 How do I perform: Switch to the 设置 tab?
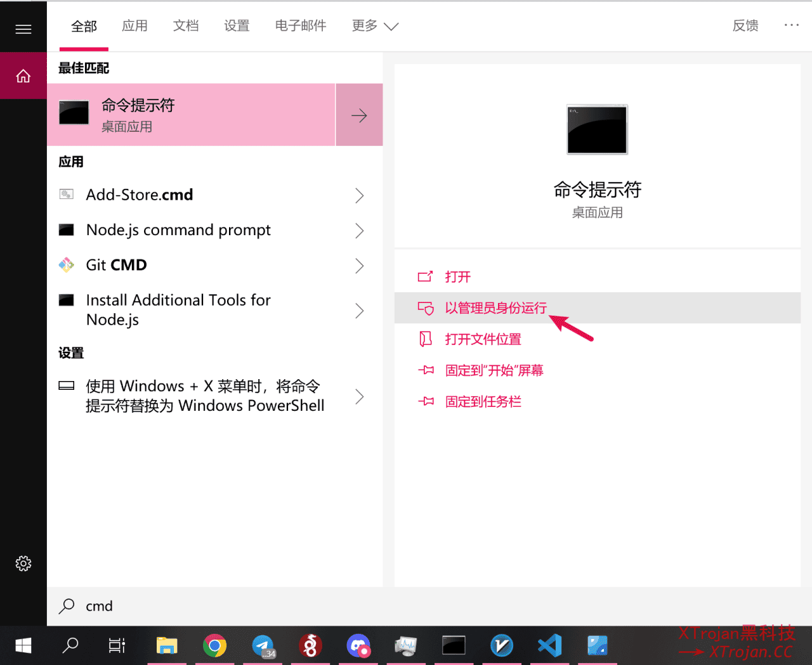tap(237, 26)
